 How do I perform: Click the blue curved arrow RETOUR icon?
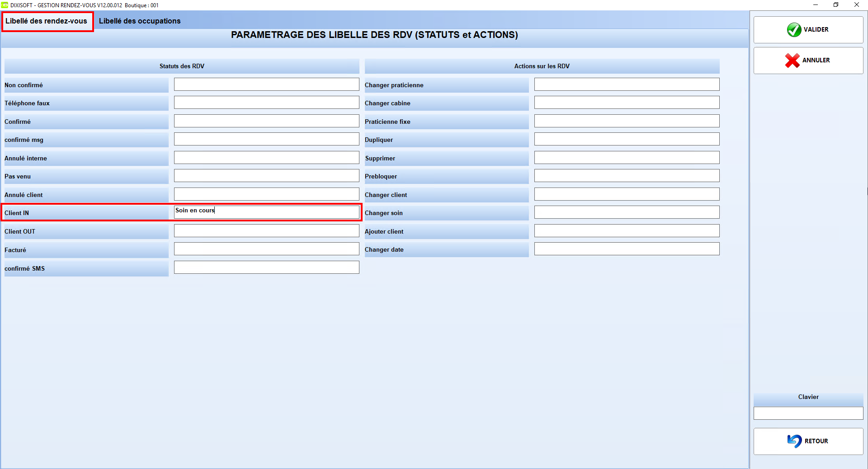click(x=794, y=441)
